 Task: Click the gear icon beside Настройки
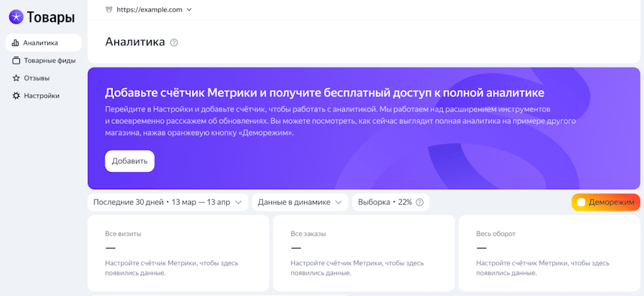[16, 95]
